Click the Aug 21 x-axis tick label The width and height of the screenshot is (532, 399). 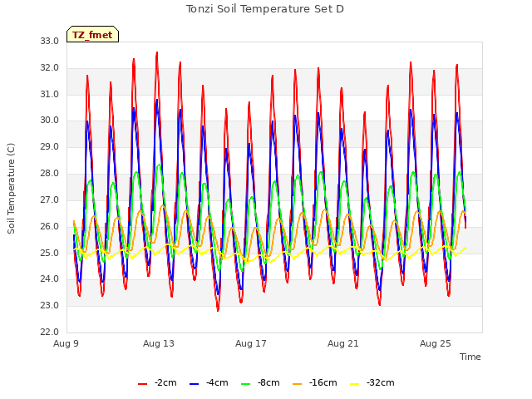tap(343, 343)
